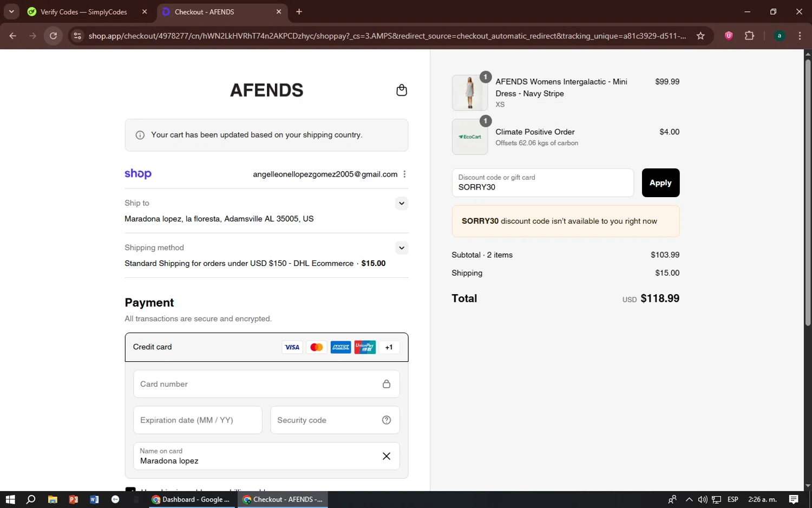Click the email angelleonellopezgomez2005@gmail.com
Viewport: 812px width, 508px height.
click(x=325, y=174)
